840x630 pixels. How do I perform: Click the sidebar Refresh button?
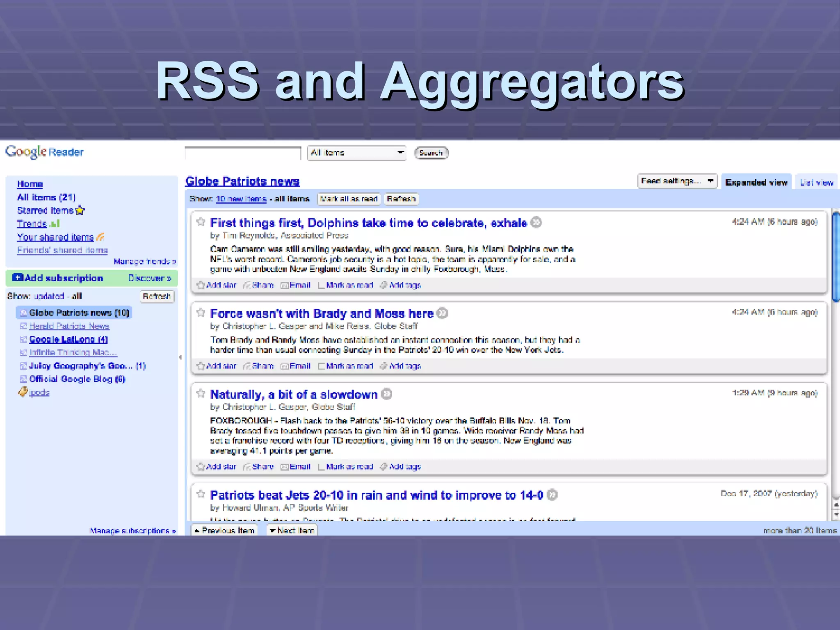157,296
